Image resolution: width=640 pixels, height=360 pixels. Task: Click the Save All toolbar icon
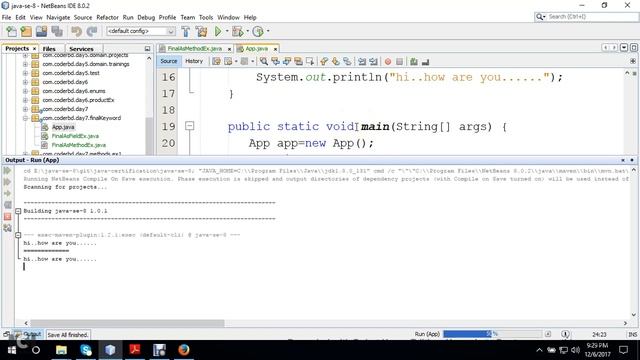click(57, 31)
